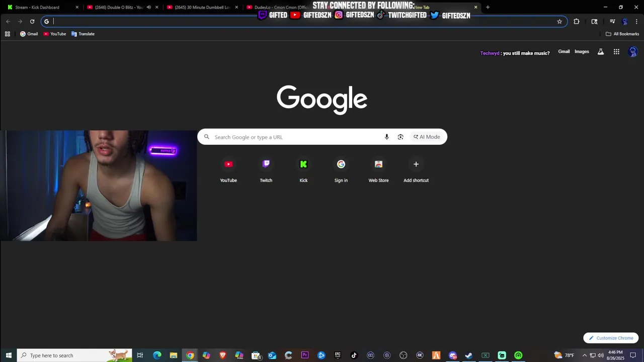Open Steam from taskbar
Image resolution: width=644 pixels, height=362 pixels.
click(469, 355)
